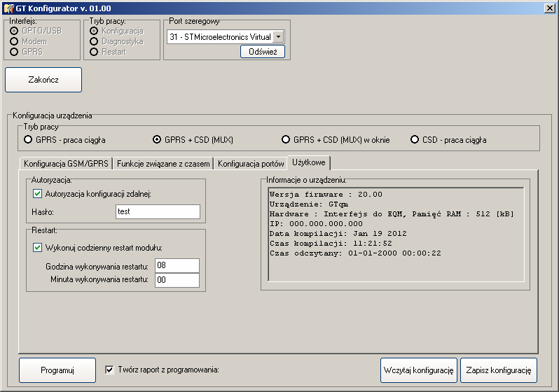559x392 pixels.
Task: Click the GT Konfigurator title bar icon
Action: coord(8,8)
